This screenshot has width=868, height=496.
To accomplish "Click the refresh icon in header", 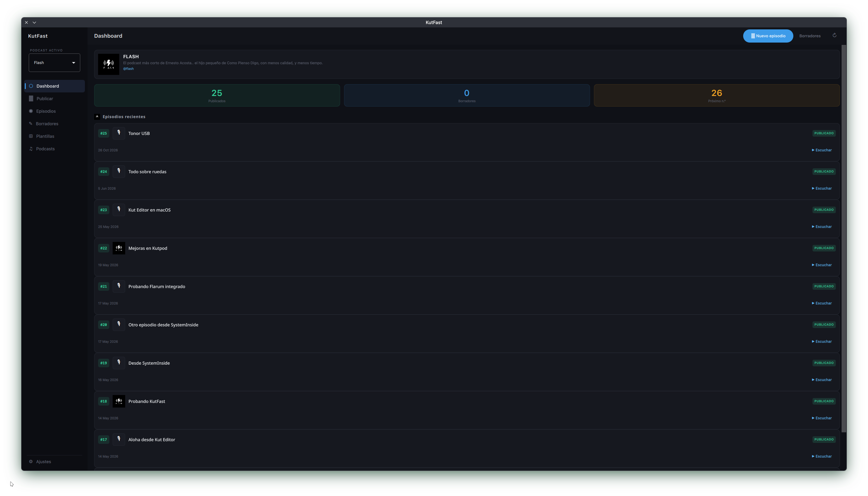I will click(x=834, y=35).
